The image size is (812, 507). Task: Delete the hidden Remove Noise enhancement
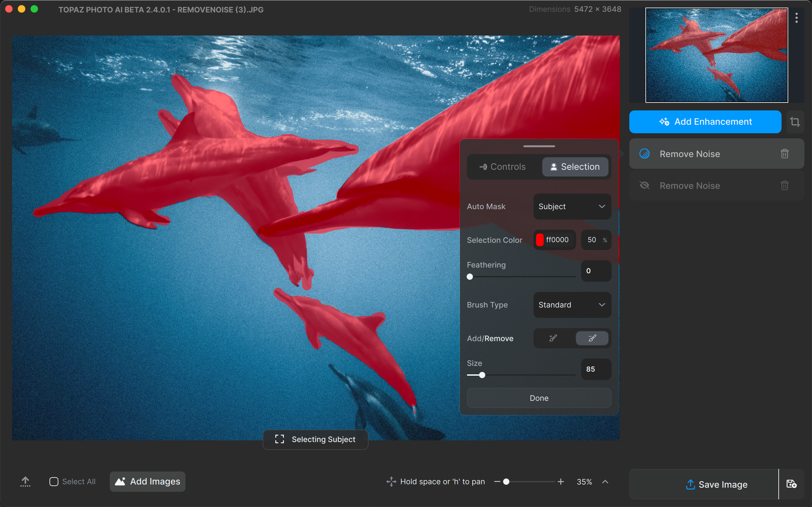tap(784, 185)
